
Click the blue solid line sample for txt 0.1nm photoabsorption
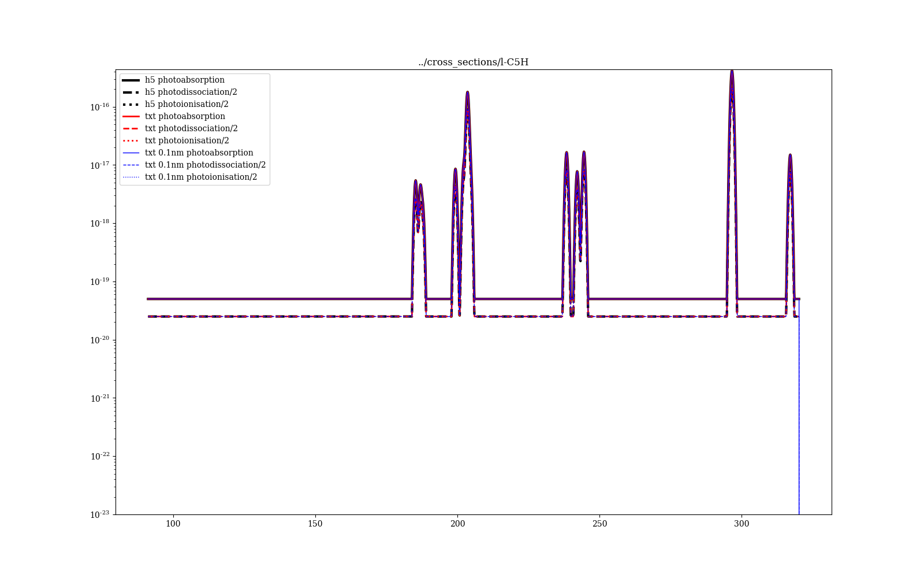[131, 153]
